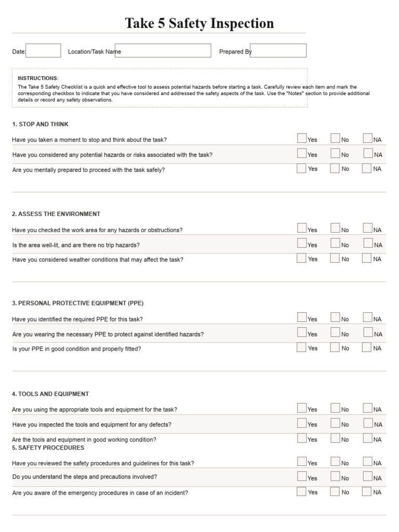Viewport: 399px width, 532px height.
Task: Check Yes for stop and think about task
Action: (302, 138)
